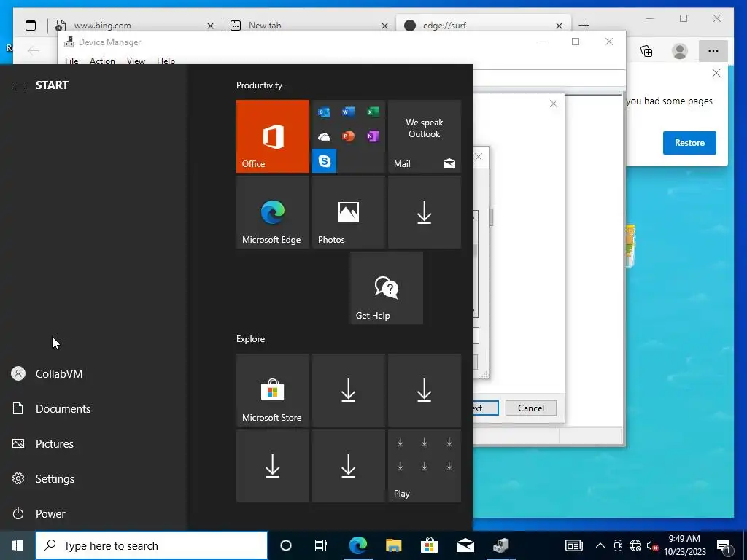Image resolution: width=747 pixels, height=560 pixels.
Task: Close the New tab tab
Action: pos(384,26)
